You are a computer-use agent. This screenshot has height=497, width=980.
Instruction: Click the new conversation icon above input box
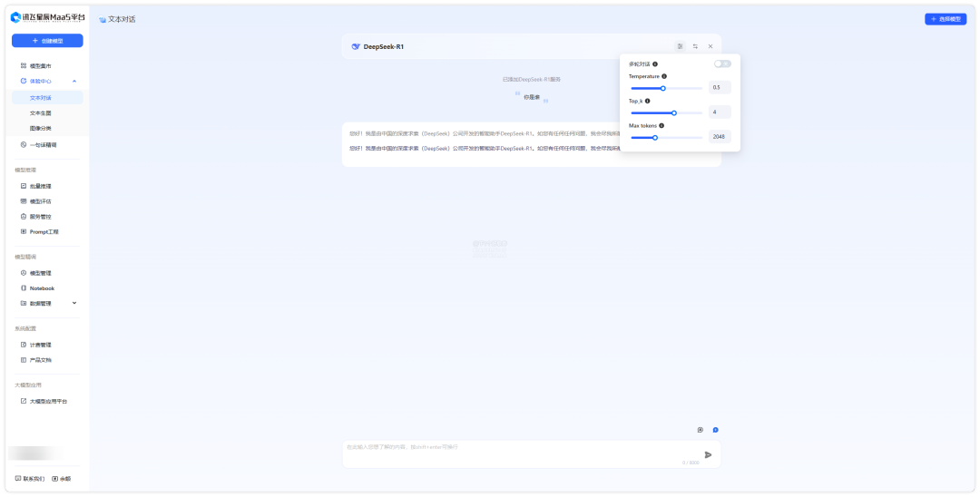(x=701, y=430)
